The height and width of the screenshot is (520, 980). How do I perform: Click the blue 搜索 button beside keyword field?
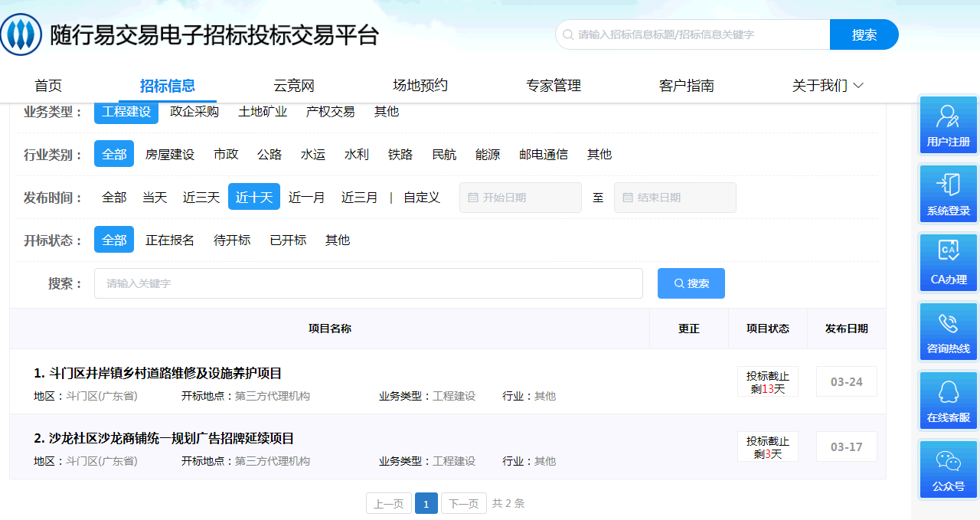(691, 283)
